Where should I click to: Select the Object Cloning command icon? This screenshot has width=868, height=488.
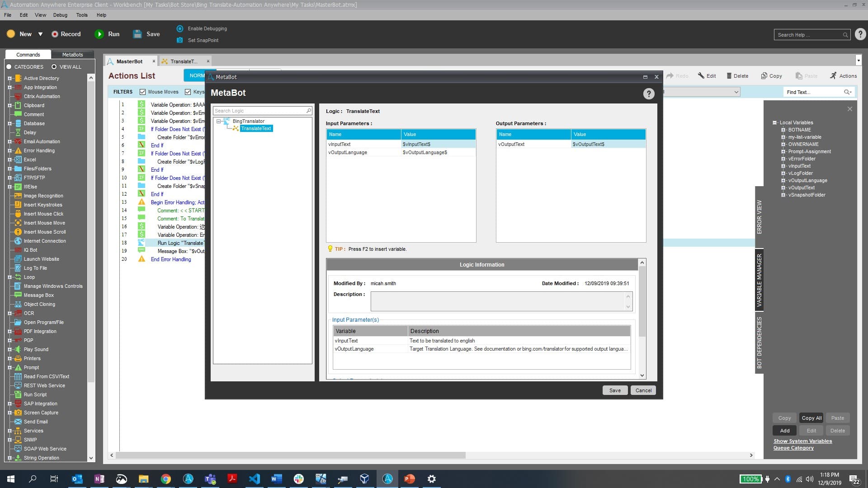(18, 304)
